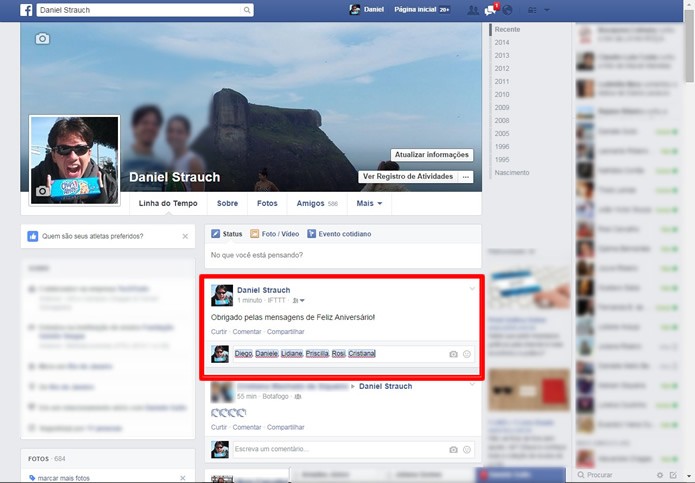Open the ellipsis button beside activity log

click(x=465, y=176)
